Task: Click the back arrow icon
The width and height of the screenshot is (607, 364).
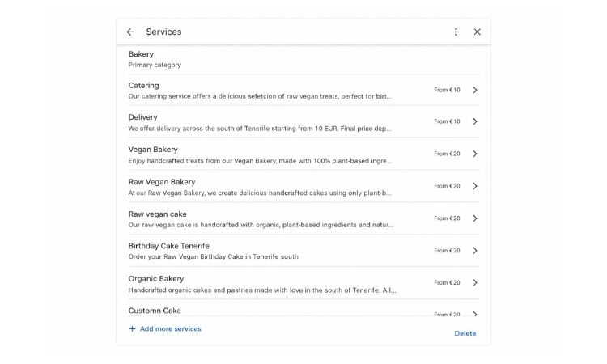Action: pos(130,32)
